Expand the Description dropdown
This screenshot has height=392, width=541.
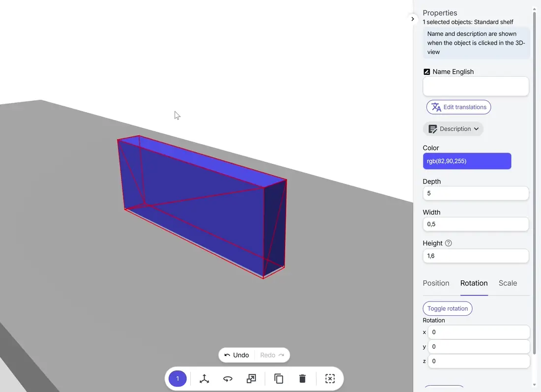coord(453,129)
